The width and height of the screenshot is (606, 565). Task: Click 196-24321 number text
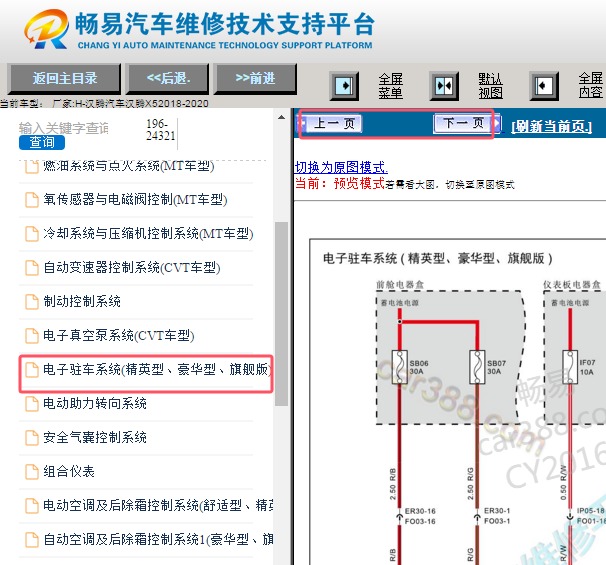click(161, 130)
